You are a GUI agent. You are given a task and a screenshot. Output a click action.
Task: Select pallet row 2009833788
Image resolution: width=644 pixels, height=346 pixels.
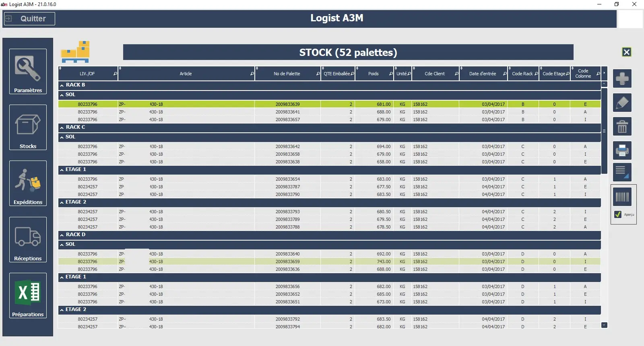(x=329, y=227)
